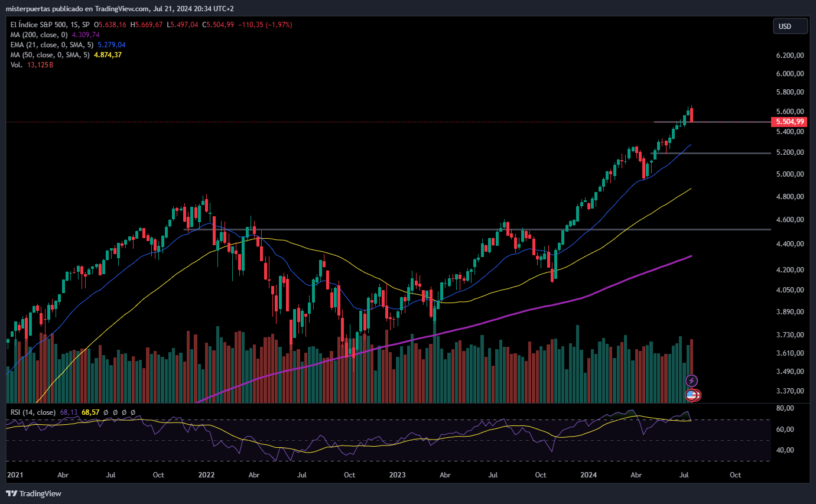The height and width of the screenshot is (504, 816).
Task: Click the "5.000,00" price axis label
Action: [x=790, y=174]
